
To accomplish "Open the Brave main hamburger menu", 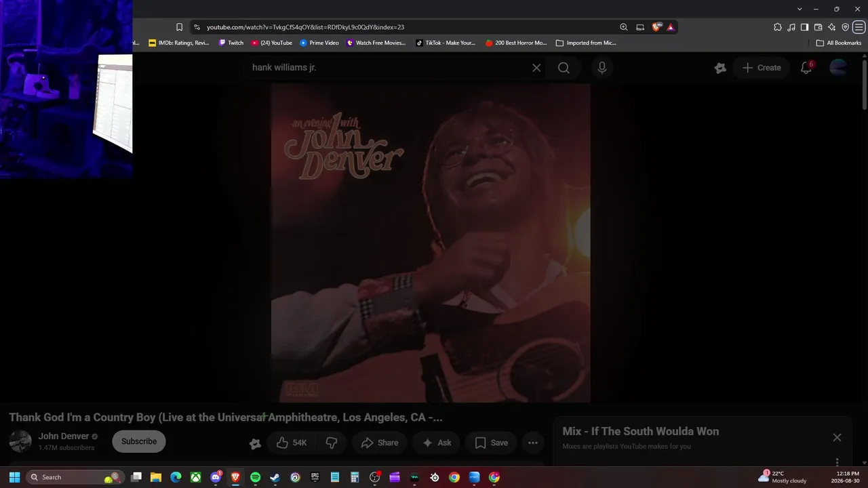I will tap(859, 27).
